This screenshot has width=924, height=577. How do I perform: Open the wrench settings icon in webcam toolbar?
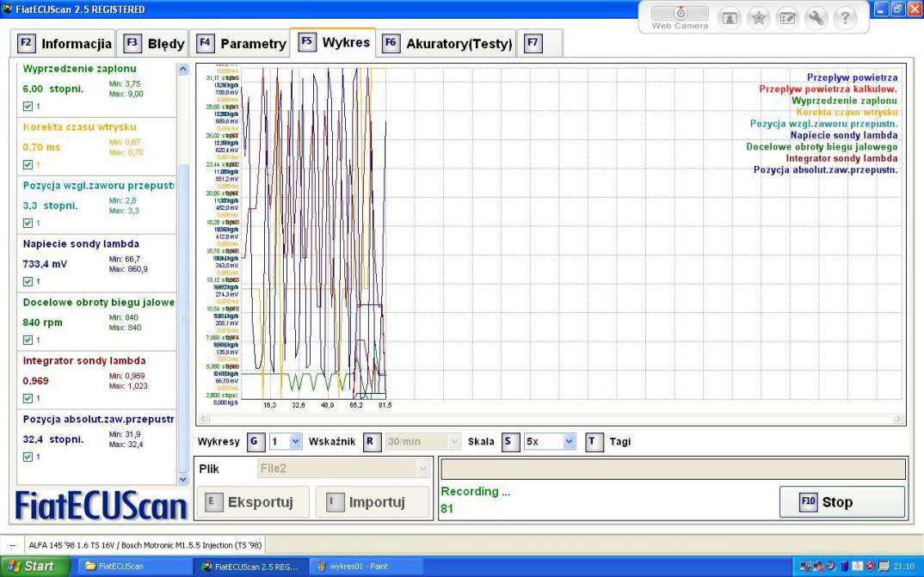(816, 18)
